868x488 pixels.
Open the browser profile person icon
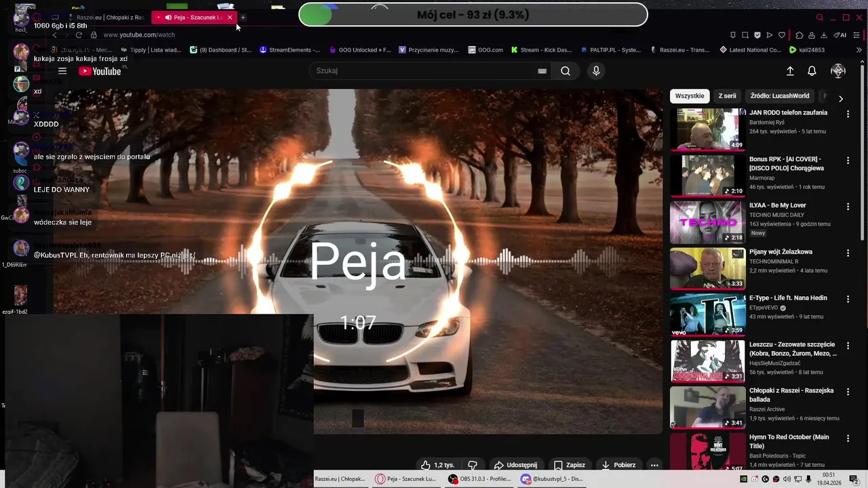(812, 35)
